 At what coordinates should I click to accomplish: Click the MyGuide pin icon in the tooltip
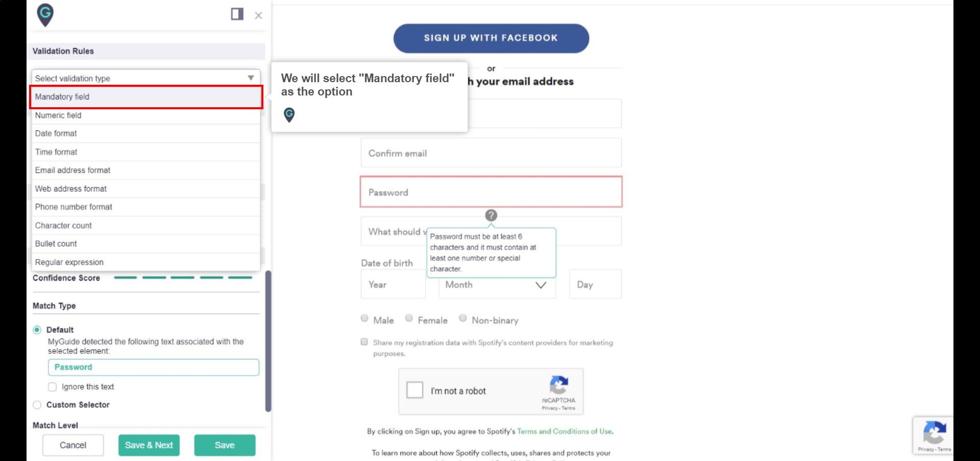click(x=289, y=115)
